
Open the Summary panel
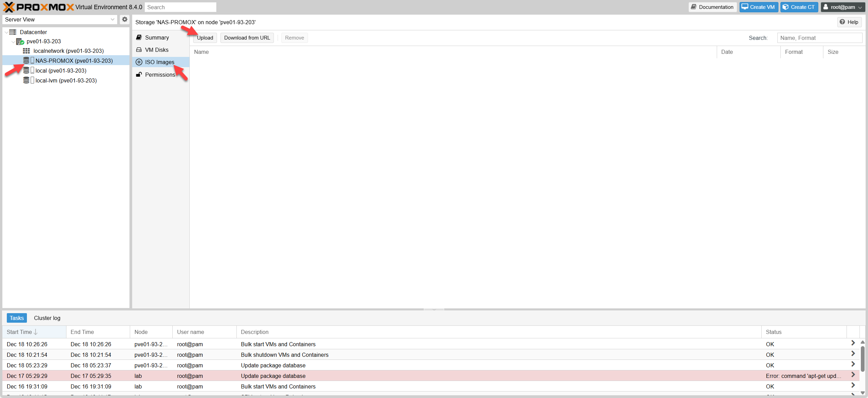click(157, 37)
